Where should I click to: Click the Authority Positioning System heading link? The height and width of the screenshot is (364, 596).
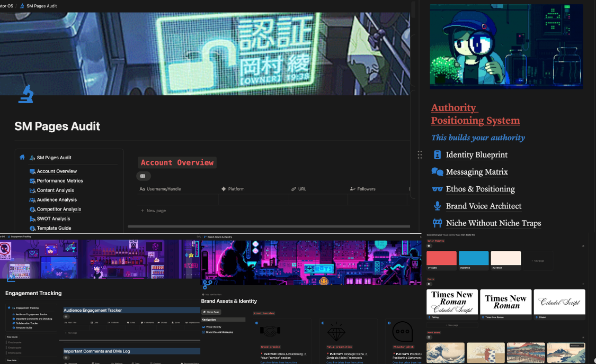pyautogui.click(x=475, y=114)
